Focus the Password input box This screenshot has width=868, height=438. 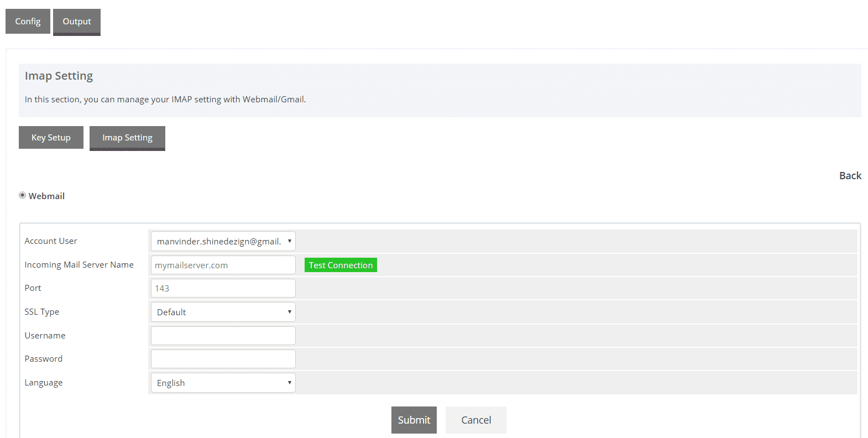pos(223,359)
